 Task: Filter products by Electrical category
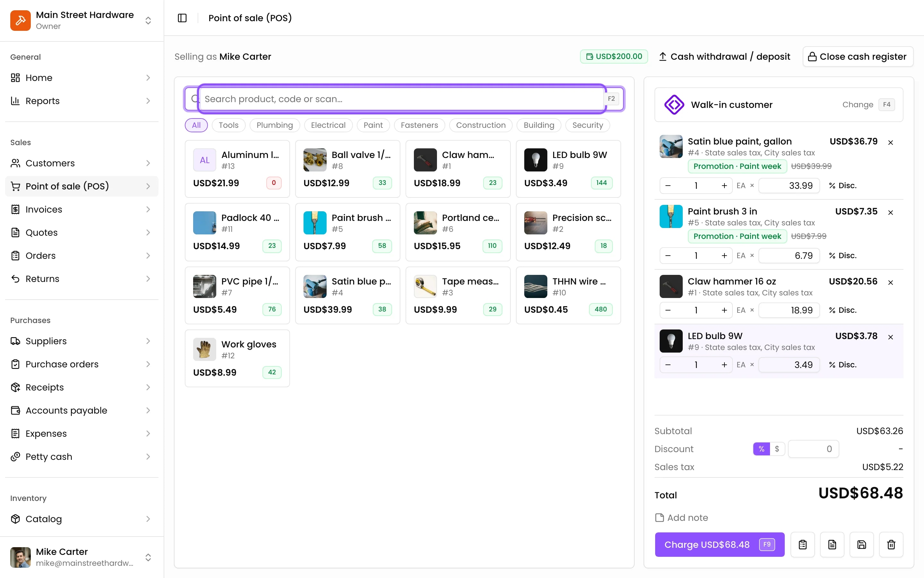[328, 125]
